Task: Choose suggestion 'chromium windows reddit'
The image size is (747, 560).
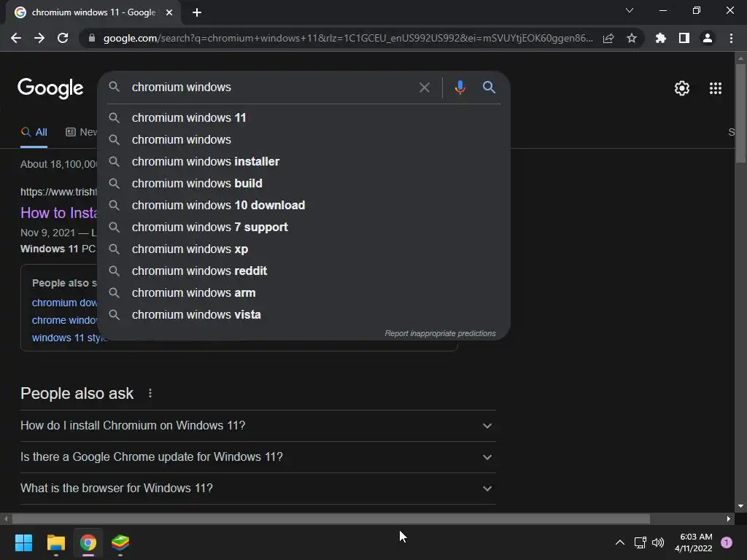Action: click(303, 271)
